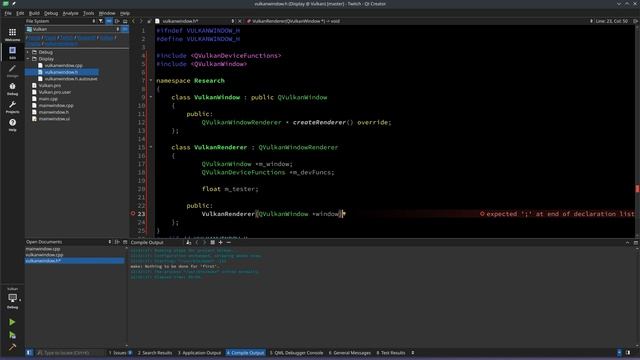Select the 4 Compile Output pane
Viewport: 640px width, 360px height.
coord(245,353)
